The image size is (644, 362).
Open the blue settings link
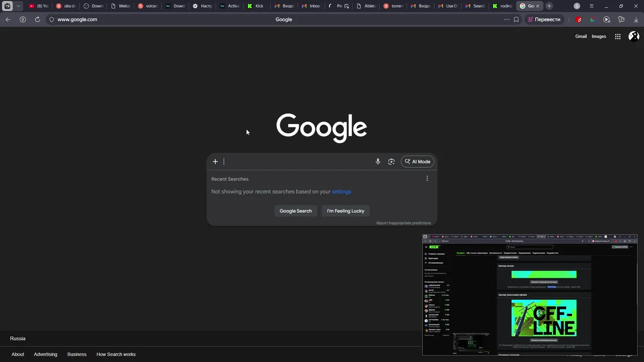342,192
